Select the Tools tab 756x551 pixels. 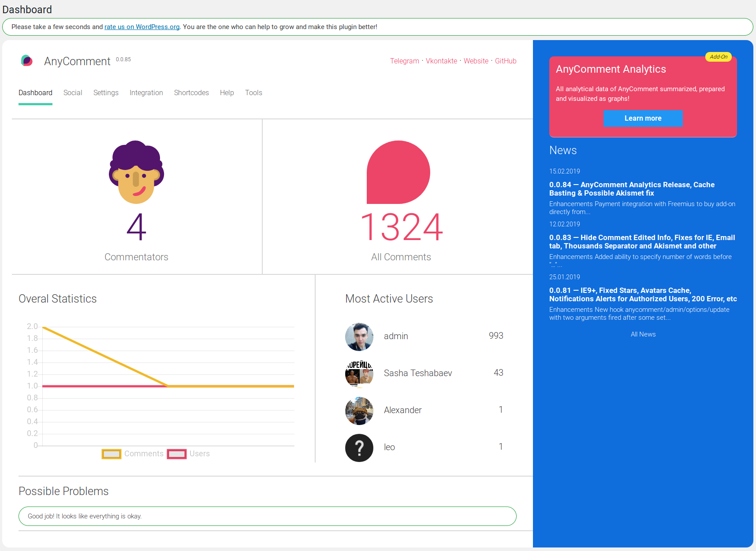253,92
